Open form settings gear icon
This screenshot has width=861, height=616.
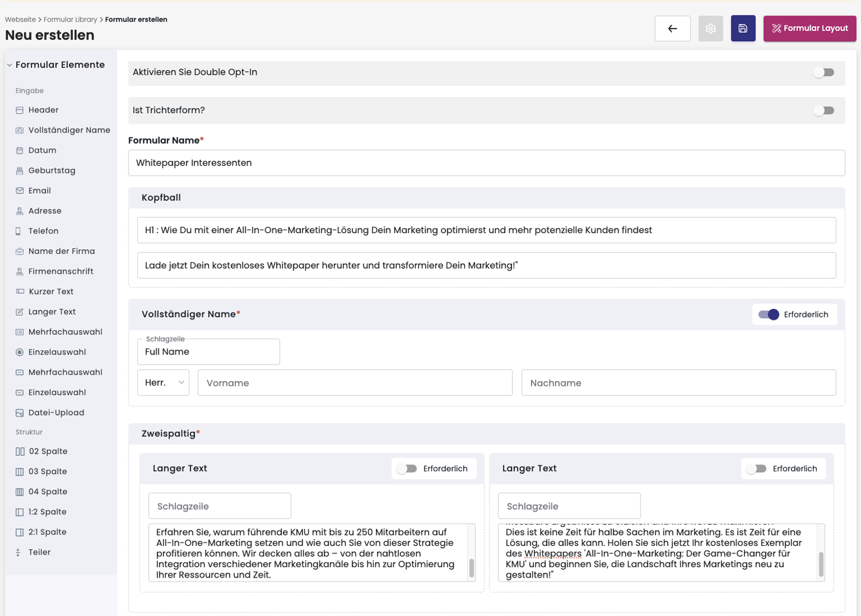[710, 29]
